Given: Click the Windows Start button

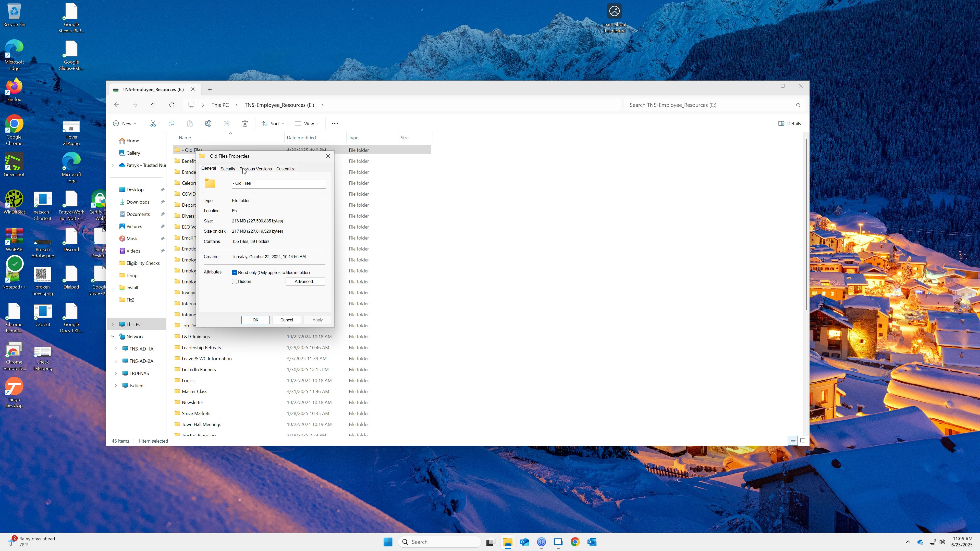Looking at the screenshot, I should coord(388,542).
